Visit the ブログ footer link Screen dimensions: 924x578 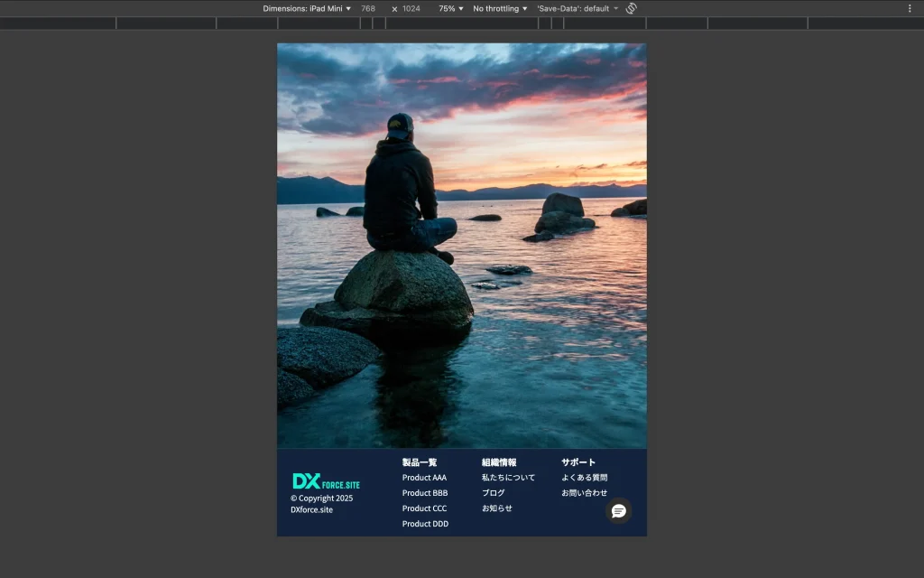(x=494, y=493)
